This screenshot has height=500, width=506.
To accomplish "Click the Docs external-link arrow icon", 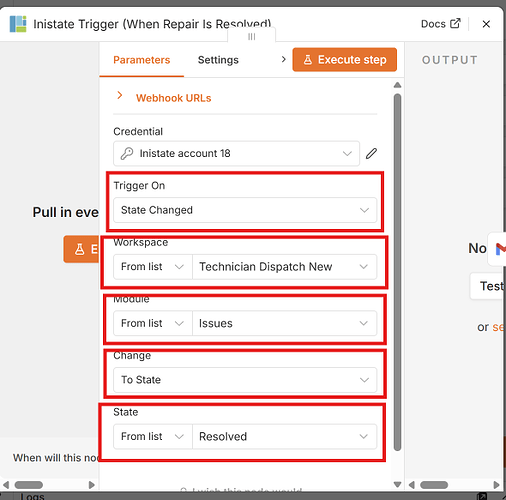I will click(x=455, y=23).
